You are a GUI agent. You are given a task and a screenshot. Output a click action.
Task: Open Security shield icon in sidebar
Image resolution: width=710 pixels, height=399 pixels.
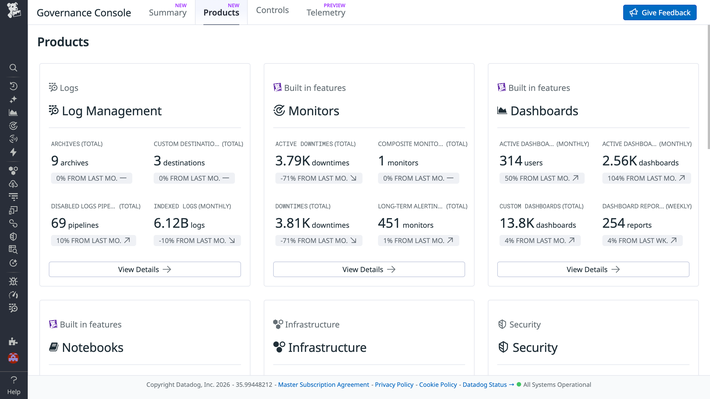[x=13, y=236]
